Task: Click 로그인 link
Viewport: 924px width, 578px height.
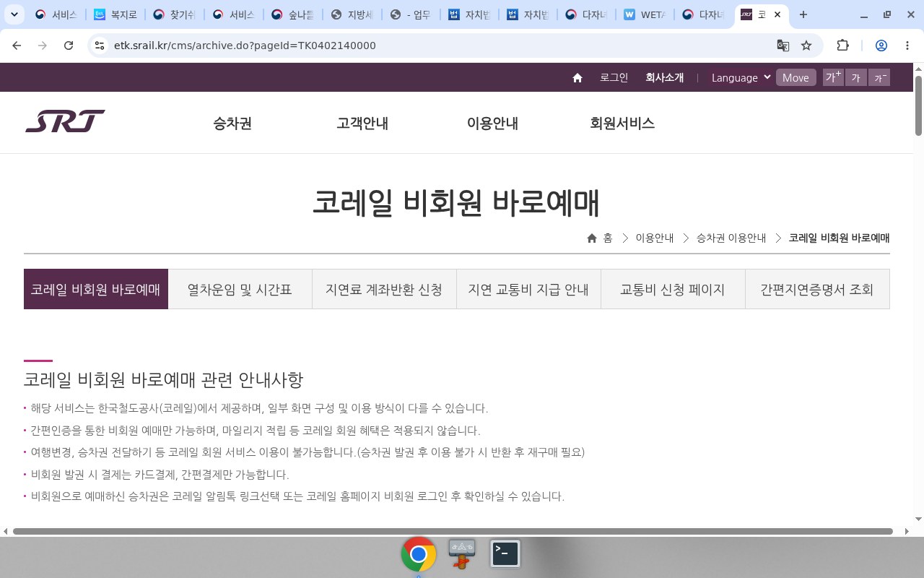Action: pos(614,78)
